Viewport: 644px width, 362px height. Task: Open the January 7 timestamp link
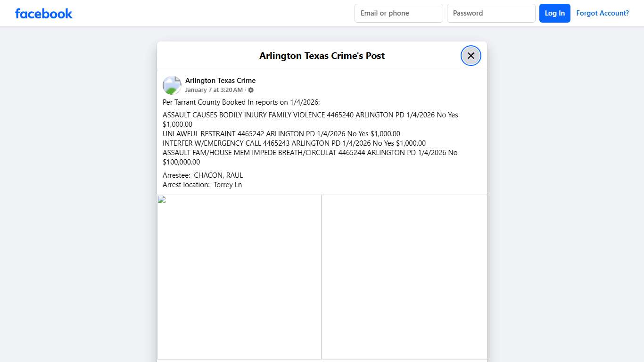[x=213, y=90]
